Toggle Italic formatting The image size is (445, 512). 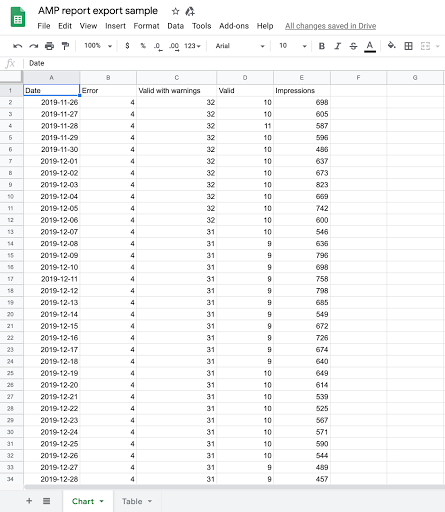tap(338, 46)
